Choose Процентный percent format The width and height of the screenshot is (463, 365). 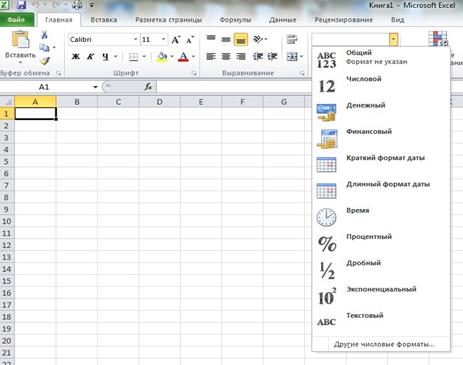point(380,244)
